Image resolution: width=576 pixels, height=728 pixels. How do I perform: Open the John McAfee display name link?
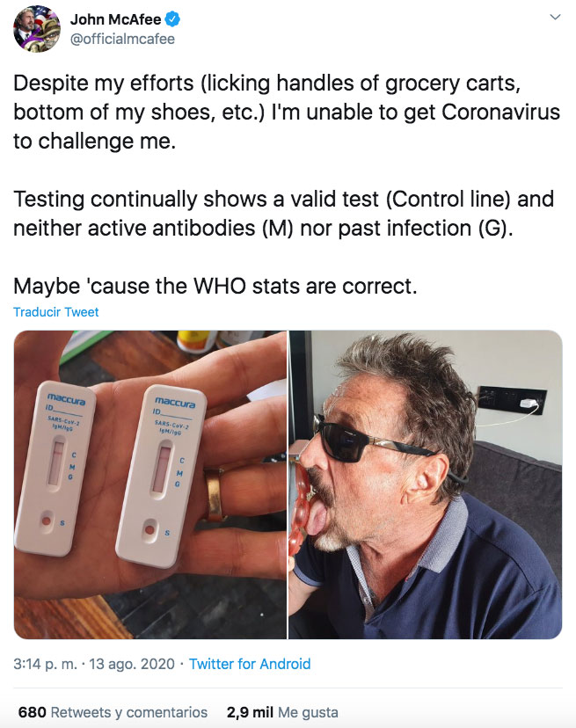pyautogui.click(x=116, y=19)
